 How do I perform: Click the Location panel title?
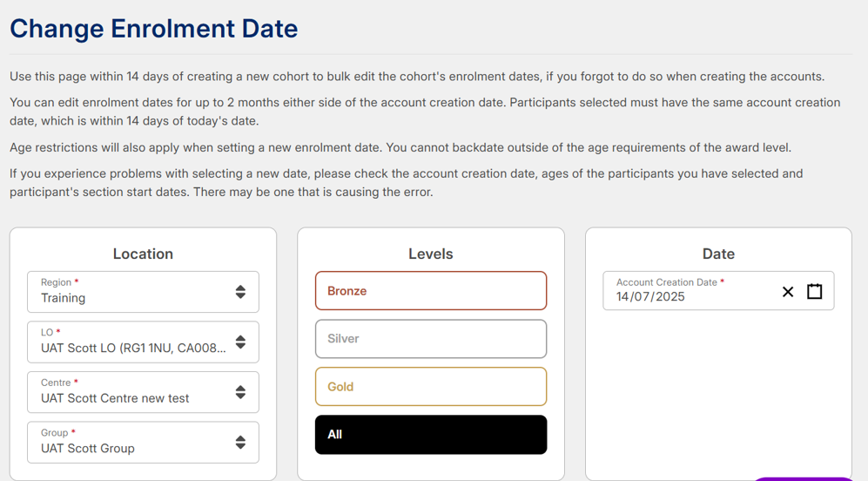143,254
